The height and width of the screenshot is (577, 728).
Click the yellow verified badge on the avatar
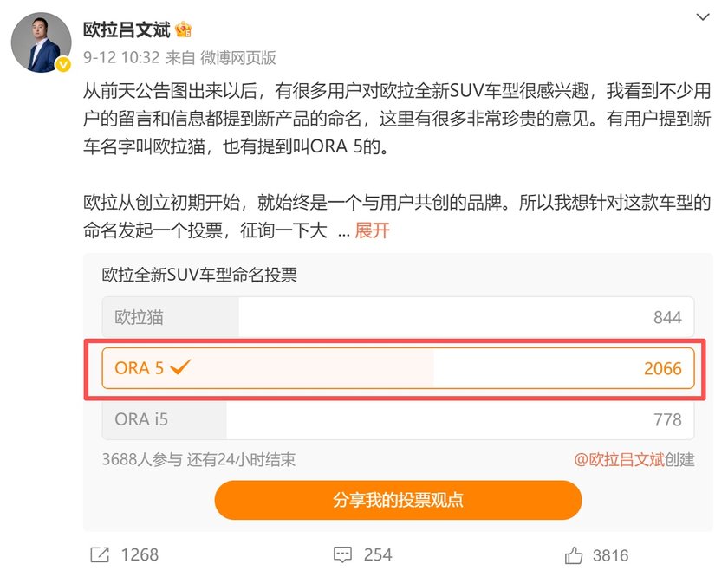[x=63, y=66]
